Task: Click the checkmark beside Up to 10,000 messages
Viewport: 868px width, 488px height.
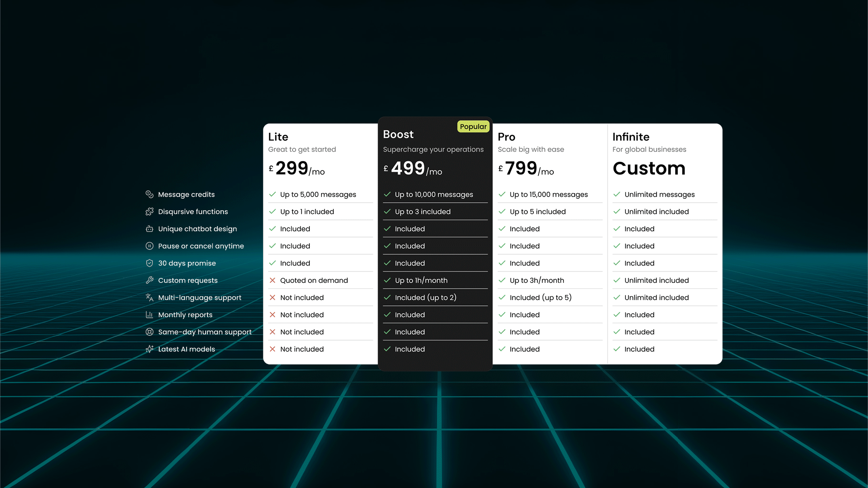Action: 387,194
